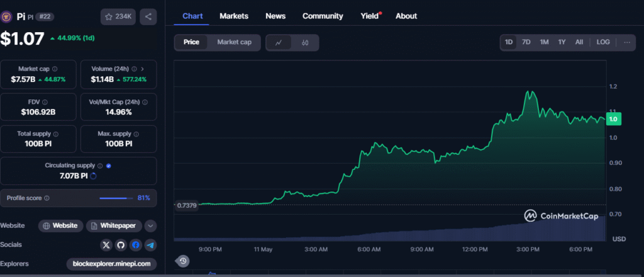Click the Profile score progress bar
The height and width of the screenshot is (277, 644).
click(x=116, y=198)
